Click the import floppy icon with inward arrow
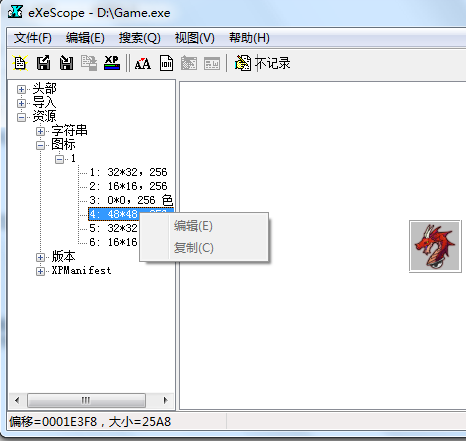The width and height of the screenshot is (466, 441). pos(66,63)
